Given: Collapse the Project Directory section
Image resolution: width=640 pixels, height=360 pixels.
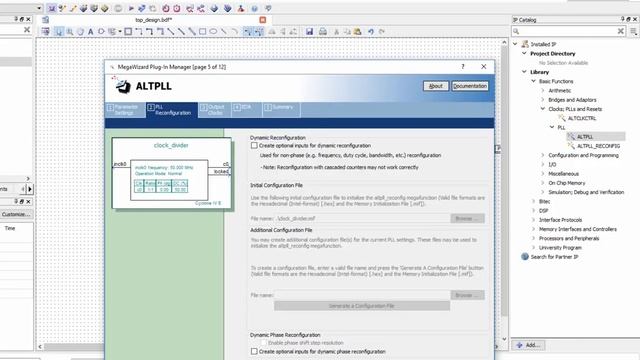Looking at the screenshot, I should point(524,53).
